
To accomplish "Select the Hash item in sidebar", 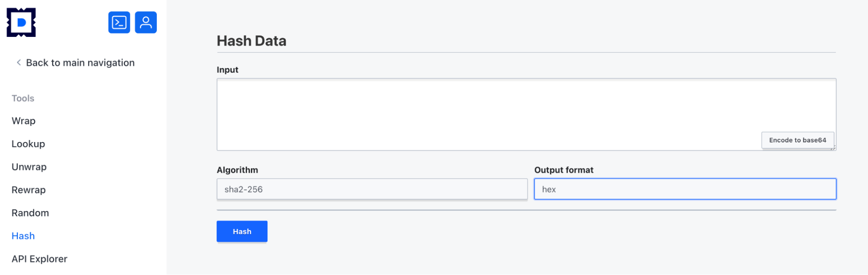I will (23, 236).
